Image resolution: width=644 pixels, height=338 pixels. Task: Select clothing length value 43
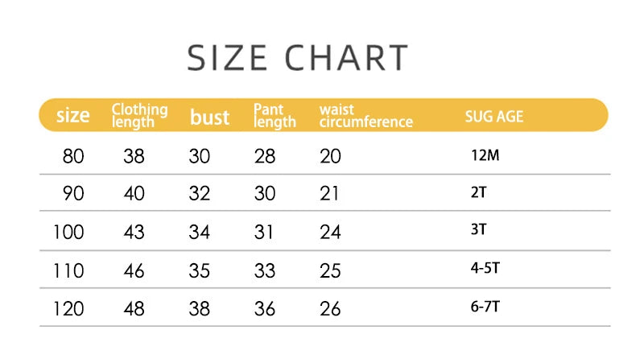[x=134, y=232]
